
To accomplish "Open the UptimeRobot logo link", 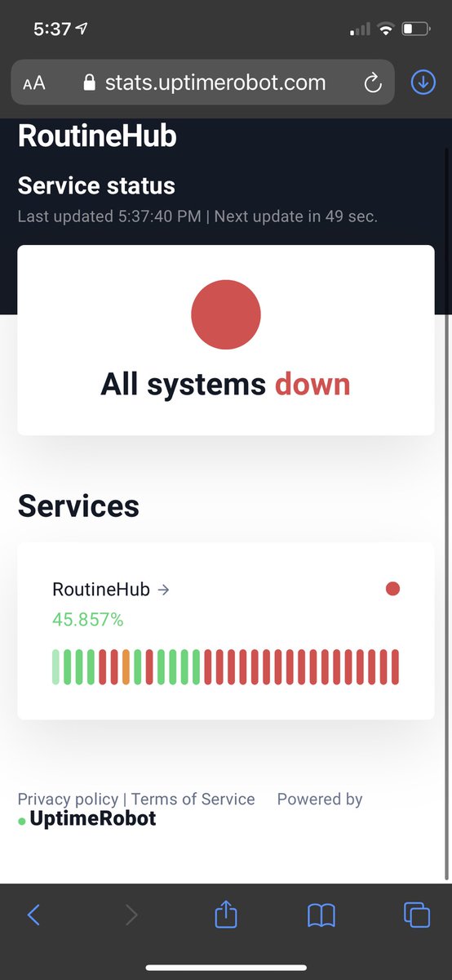I will [87, 818].
